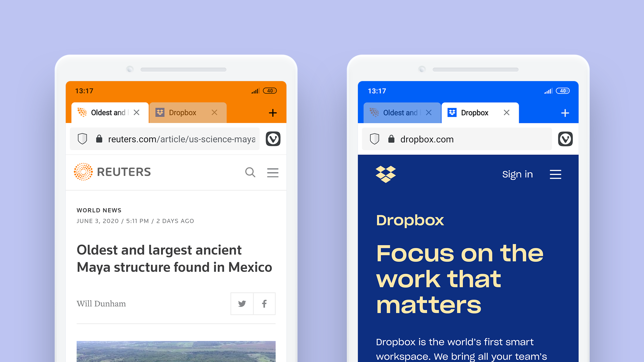
Task: Open a new tab on the orange phone
Action: (x=273, y=113)
